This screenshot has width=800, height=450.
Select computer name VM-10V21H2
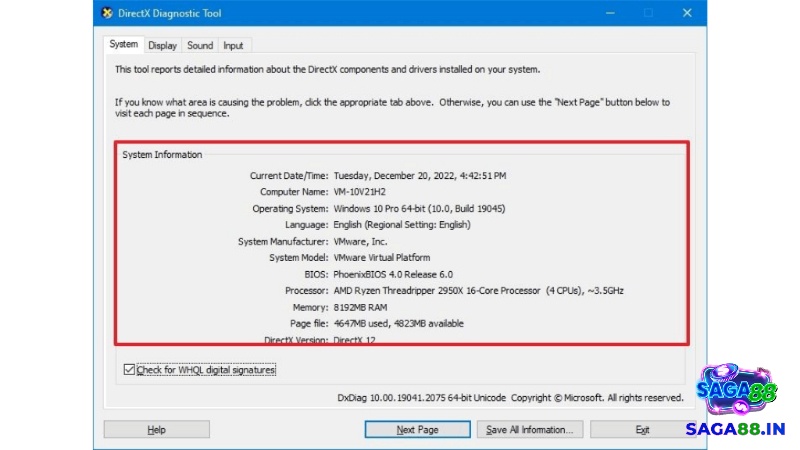(x=360, y=192)
